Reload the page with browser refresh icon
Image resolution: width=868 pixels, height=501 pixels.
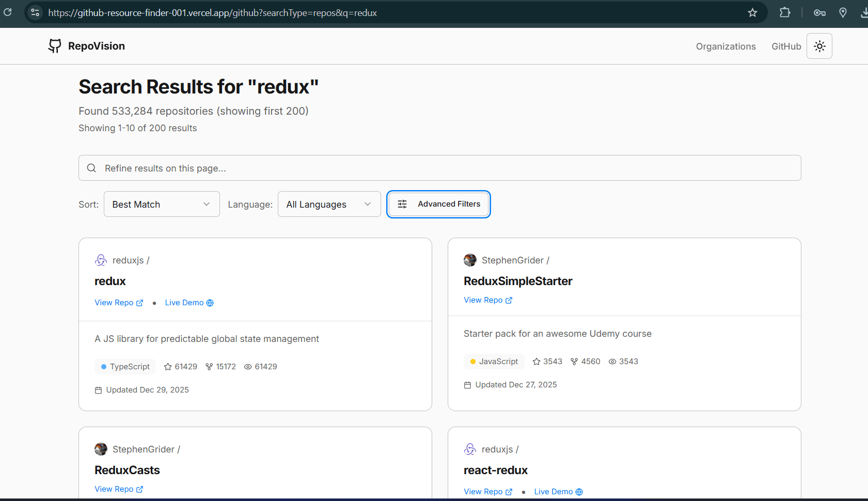(x=8, y=12)
